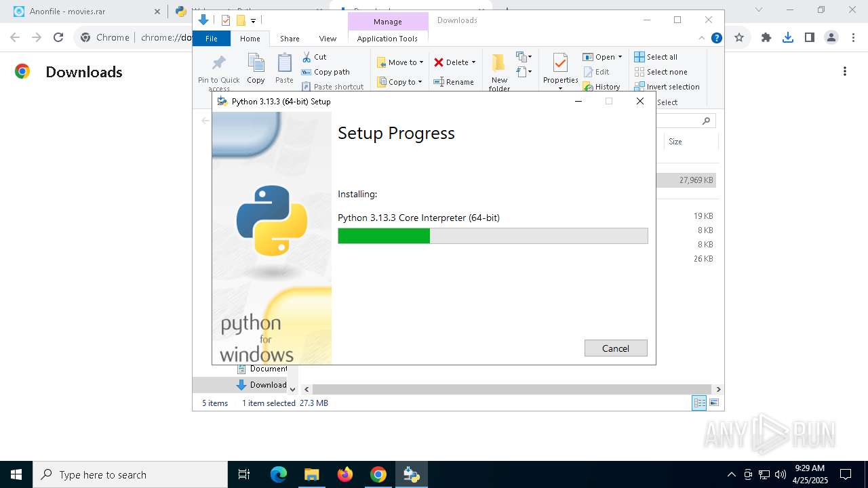Click Copy path in ribbon
This screenshot has width=868, height=488.
tap(325, 72)
